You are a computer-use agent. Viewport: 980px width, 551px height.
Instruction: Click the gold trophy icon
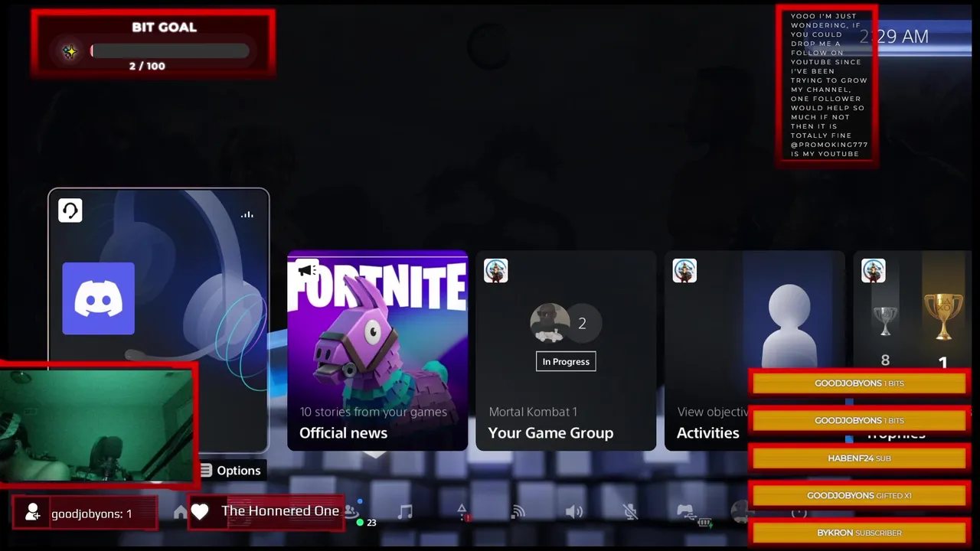[x=943, y=316]
